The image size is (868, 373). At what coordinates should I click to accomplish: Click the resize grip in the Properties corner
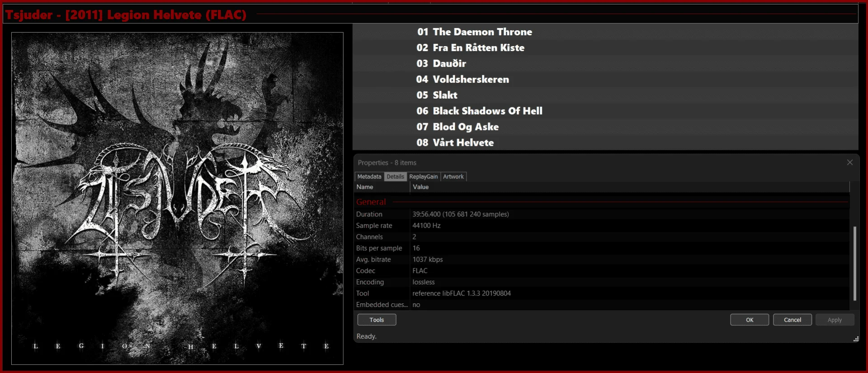[856, 339]
